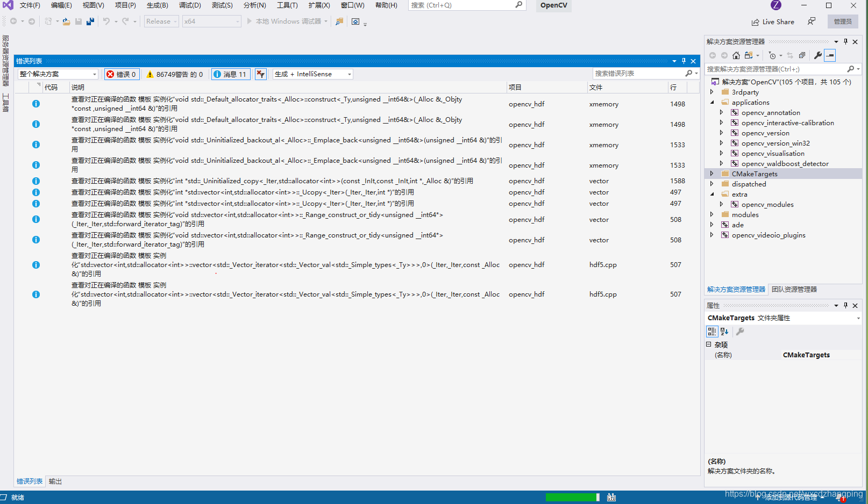Image resolution: width=868 pixels, height=504 pixels.
Task: Open the 工具(T) tools menu
Action: [287, 5]
